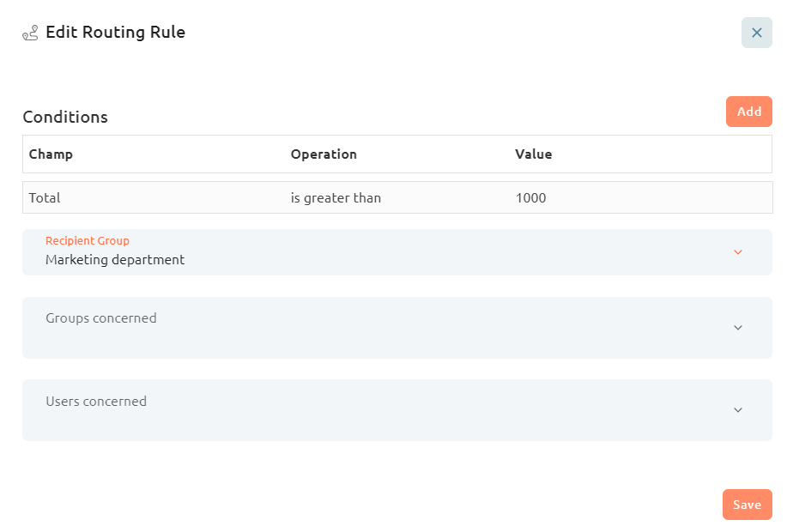
Task: Click the Users concerned chevron arrow
Action: point(738,410)
